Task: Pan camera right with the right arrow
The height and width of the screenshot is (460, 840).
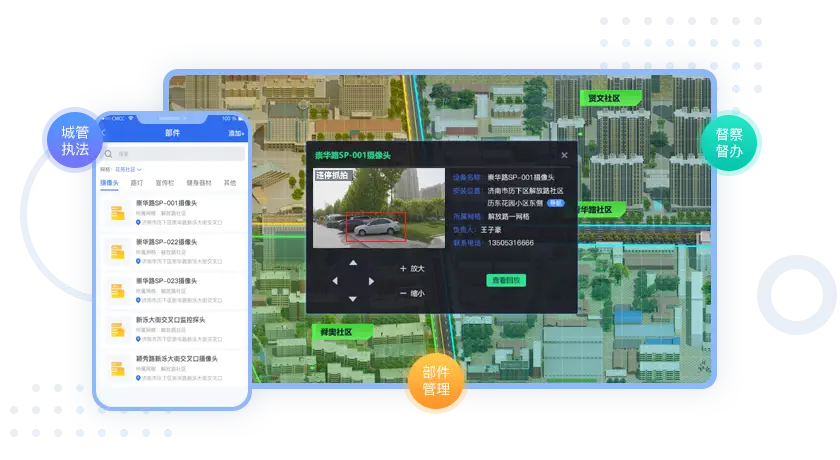Action: pyautogui.click(x=371, y=281)
